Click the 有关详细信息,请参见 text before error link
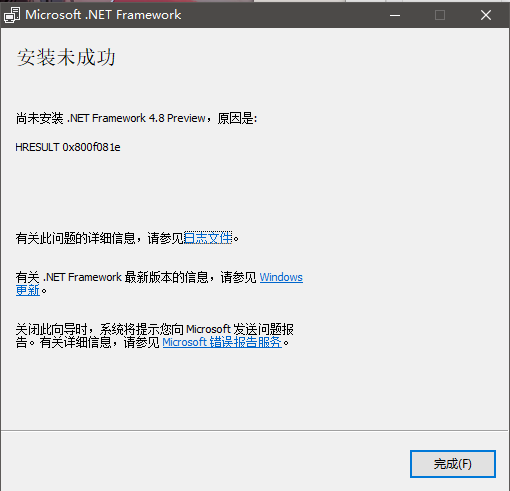The height and width of the screenshot is (491, 510). [100, 342]
